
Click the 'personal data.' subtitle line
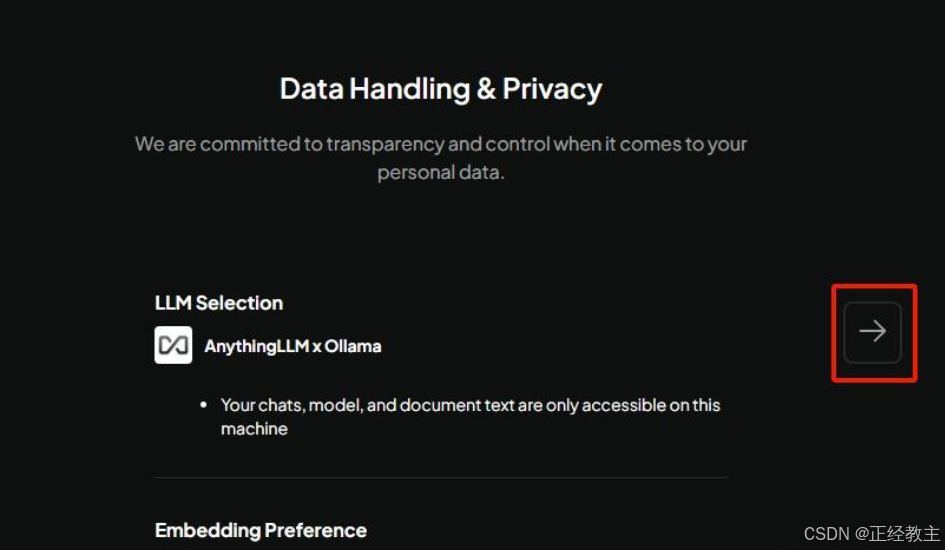tap(441, 173)
